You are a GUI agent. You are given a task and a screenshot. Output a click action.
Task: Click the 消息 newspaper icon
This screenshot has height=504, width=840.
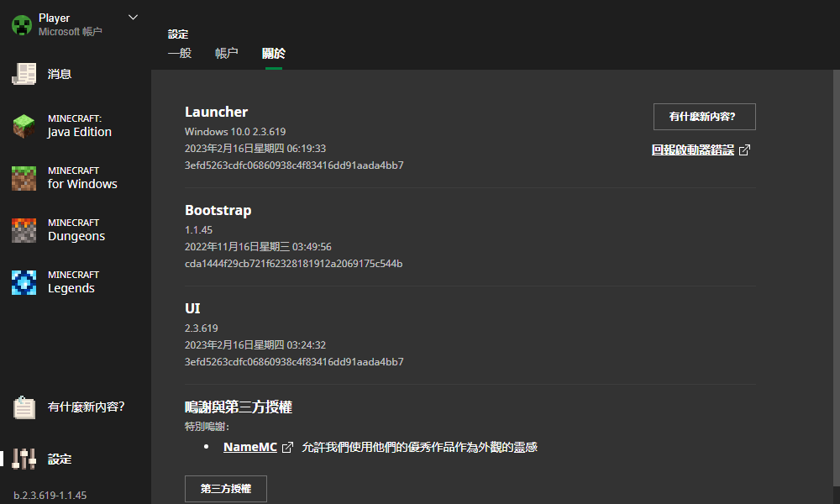point(24,74)
